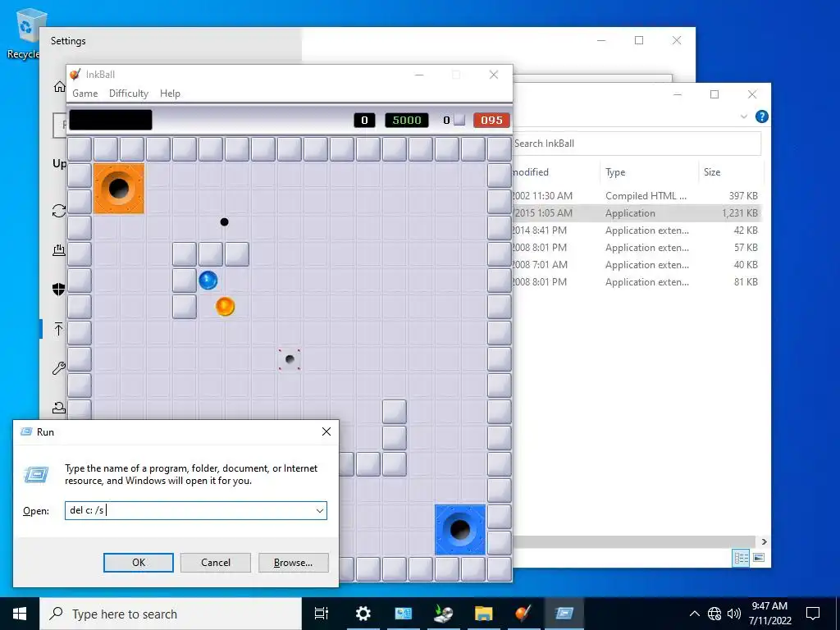
Task: Click the orange hole in InkBall
Action: coord(119,189)
